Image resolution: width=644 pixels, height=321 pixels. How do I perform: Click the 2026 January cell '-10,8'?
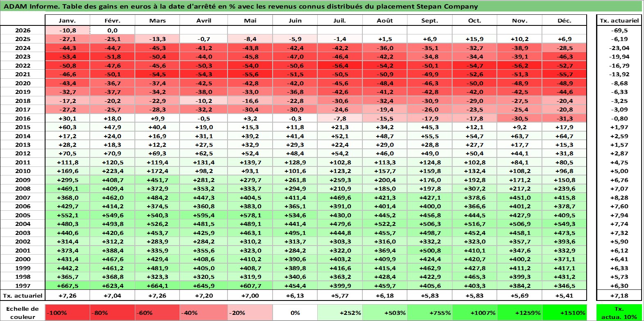pyautogui.click(x=67, y=30)
